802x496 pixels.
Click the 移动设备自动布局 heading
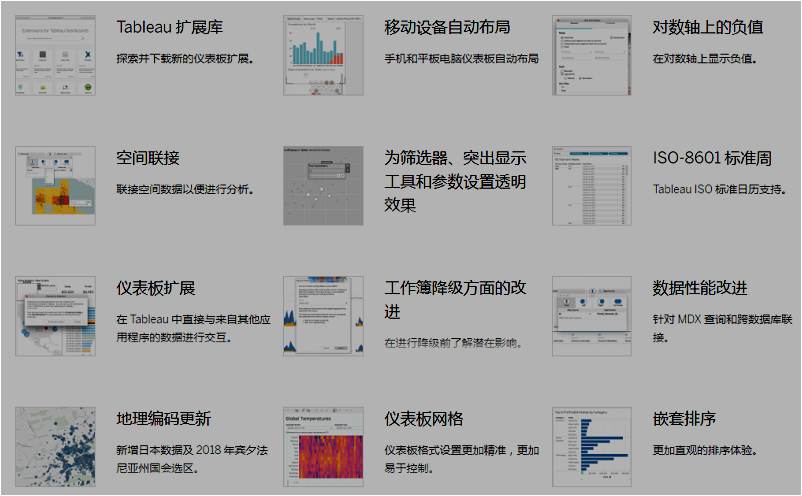point(447,27)
